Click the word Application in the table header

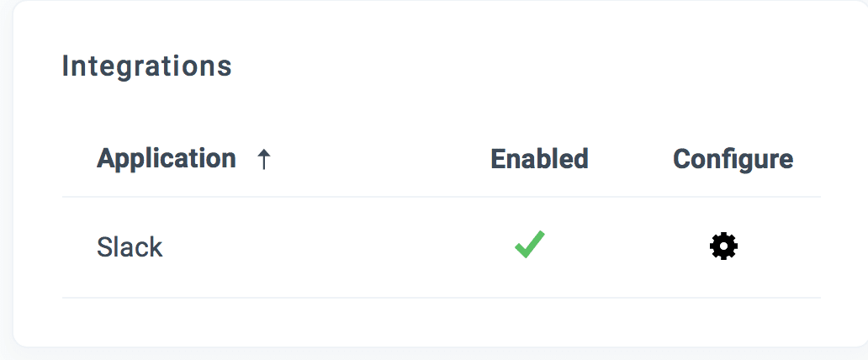[x=167, y=158]
